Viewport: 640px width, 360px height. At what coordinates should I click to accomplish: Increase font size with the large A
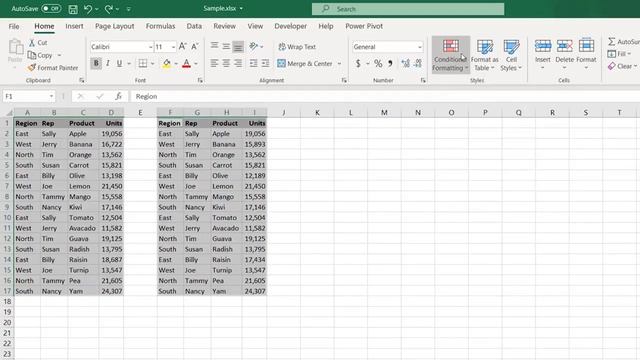(x=182, y=47)
